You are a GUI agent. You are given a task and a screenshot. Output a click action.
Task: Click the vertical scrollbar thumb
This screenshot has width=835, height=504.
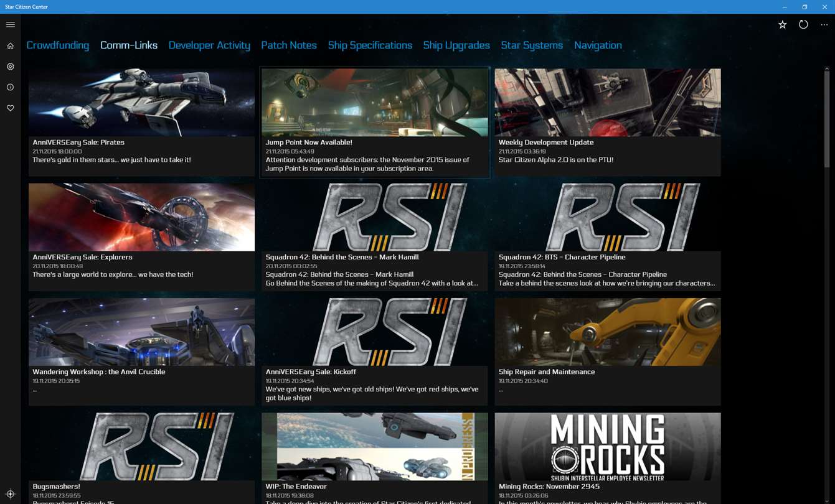(828, 118)
